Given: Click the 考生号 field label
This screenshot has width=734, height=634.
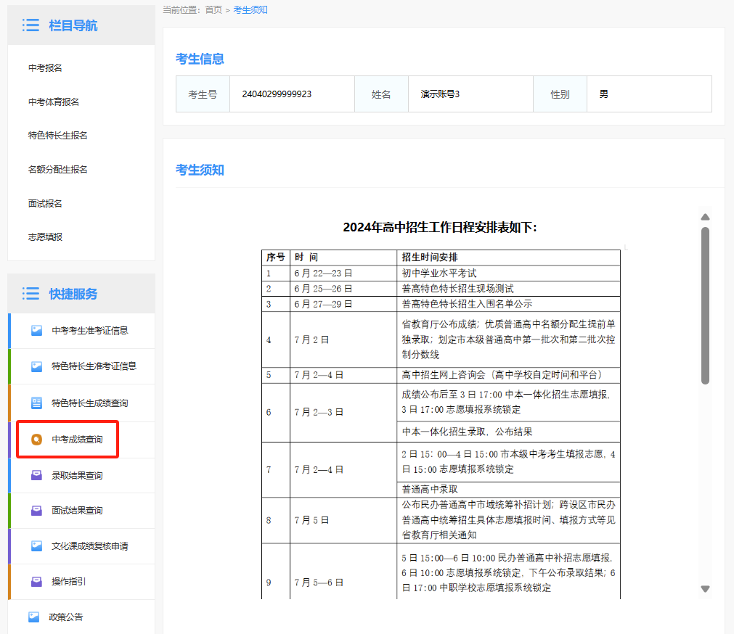Looking at the screenshot, I should click(203, 94).
